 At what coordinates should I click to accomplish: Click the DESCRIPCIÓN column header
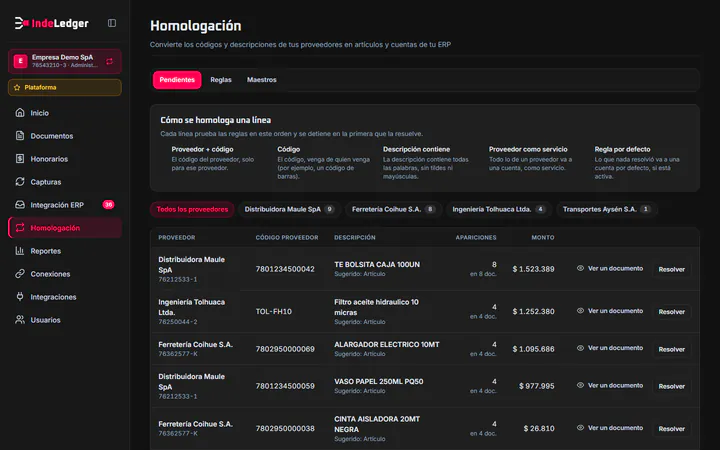click(354, 237)
